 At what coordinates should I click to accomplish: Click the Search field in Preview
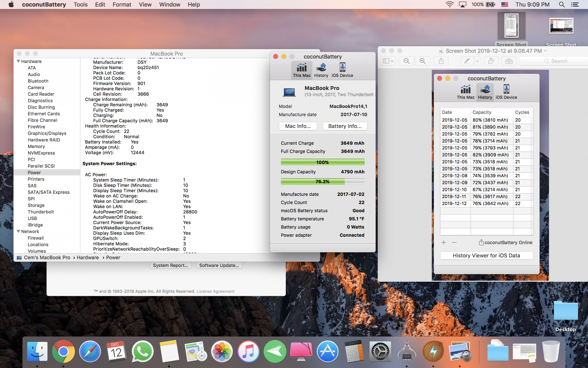tap(554, 61)
